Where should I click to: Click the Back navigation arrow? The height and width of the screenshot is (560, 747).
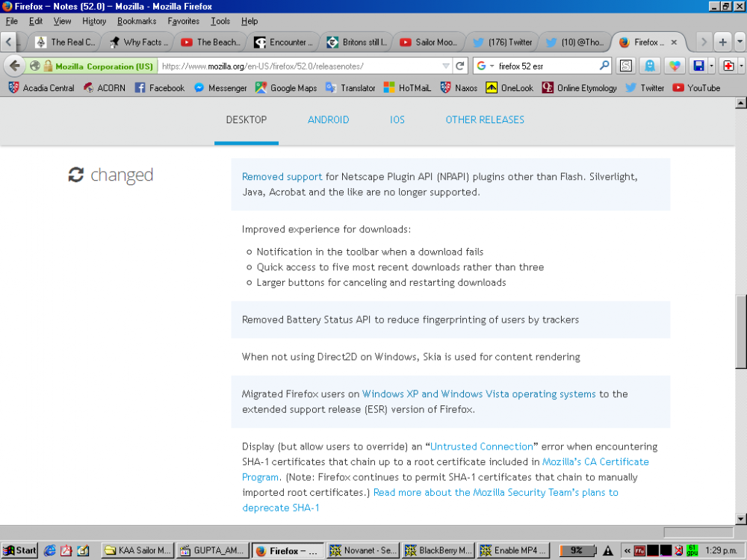tap(13, 66)
